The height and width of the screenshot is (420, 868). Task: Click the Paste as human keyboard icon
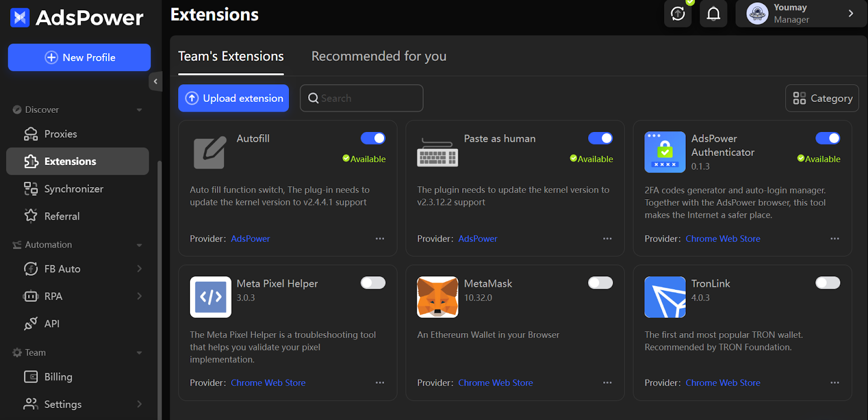coord(437,154)
